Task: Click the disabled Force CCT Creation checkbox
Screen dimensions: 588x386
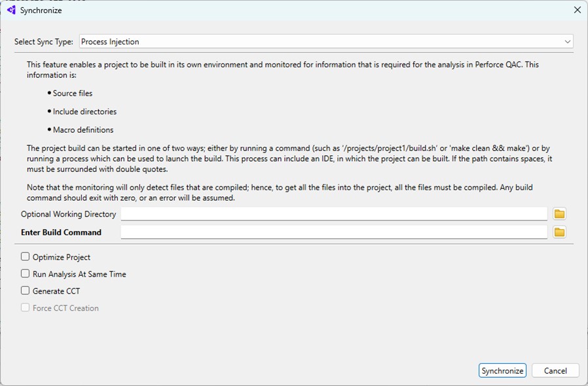Action: (x=25, y=307)
